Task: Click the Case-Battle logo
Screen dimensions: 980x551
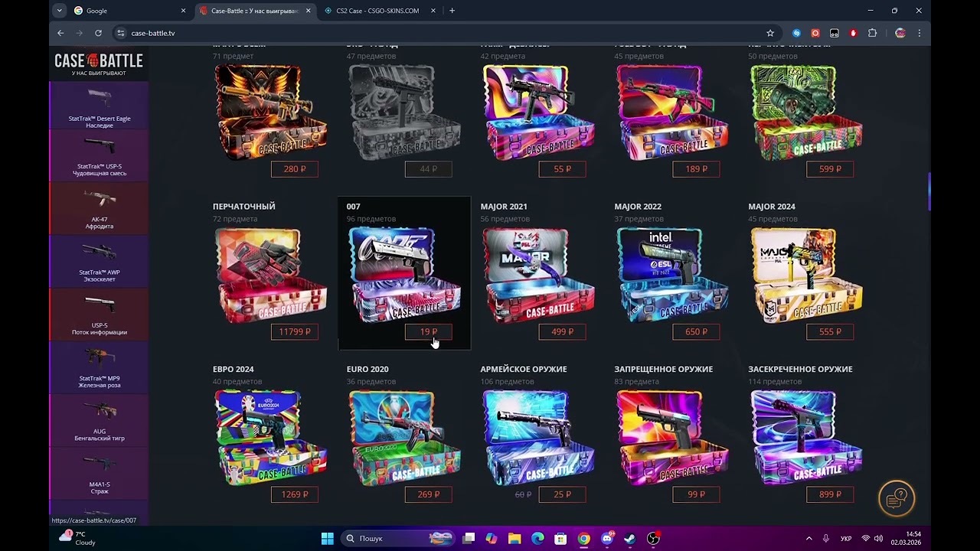Action: [99, 63]
